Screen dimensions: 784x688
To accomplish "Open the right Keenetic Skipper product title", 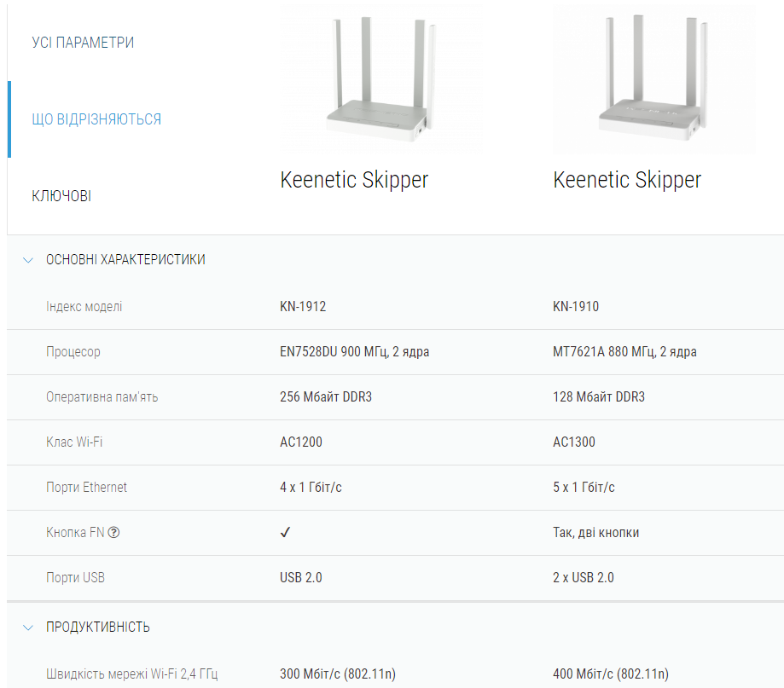I will pyautogui.click(x=627, y=180).
